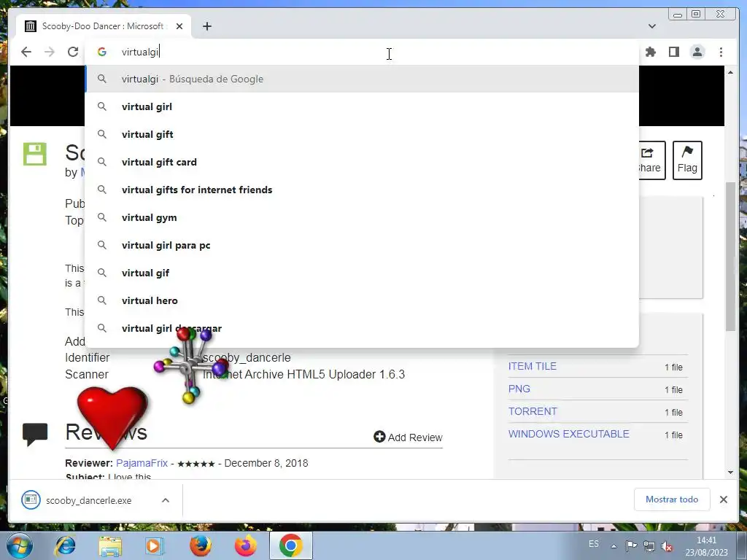
Task: Select 'virtual girl para pc' suggestion
Action: coord(362,245)
